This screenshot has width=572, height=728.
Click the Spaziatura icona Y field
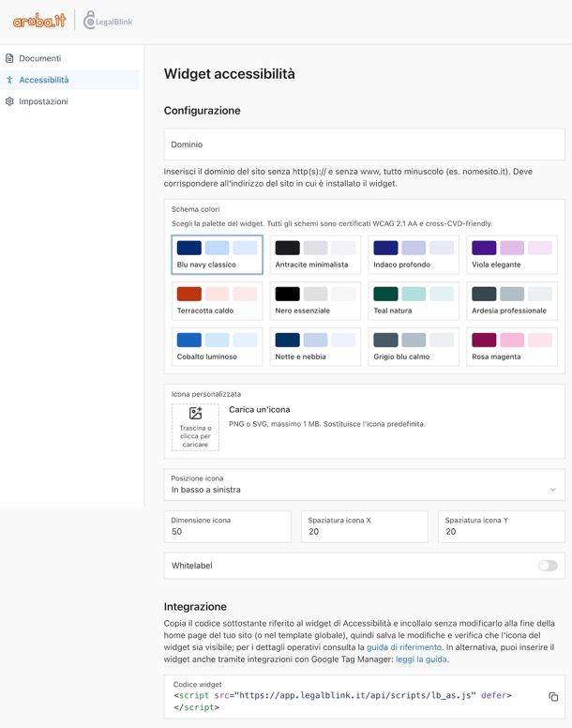coord(502,526)
